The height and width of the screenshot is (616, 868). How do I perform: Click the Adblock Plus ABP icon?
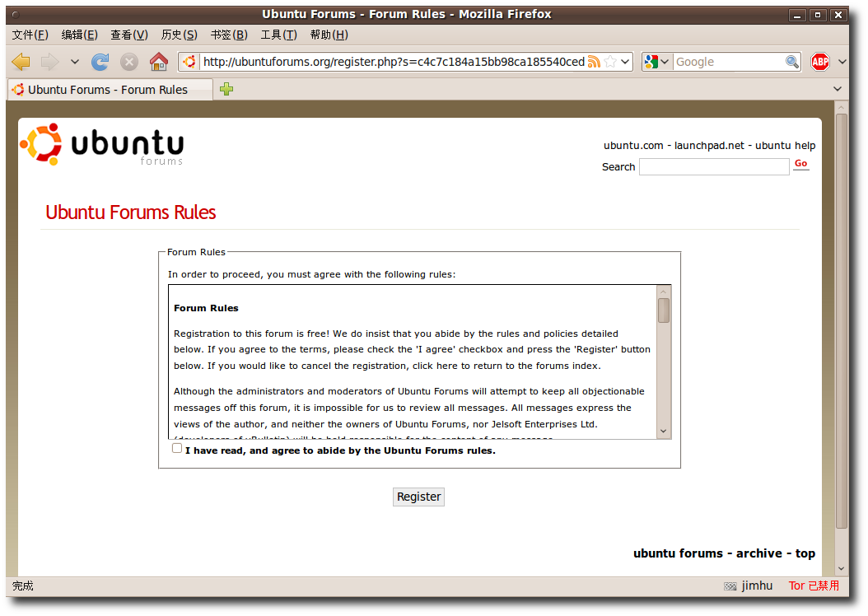(x=819, y=62)
